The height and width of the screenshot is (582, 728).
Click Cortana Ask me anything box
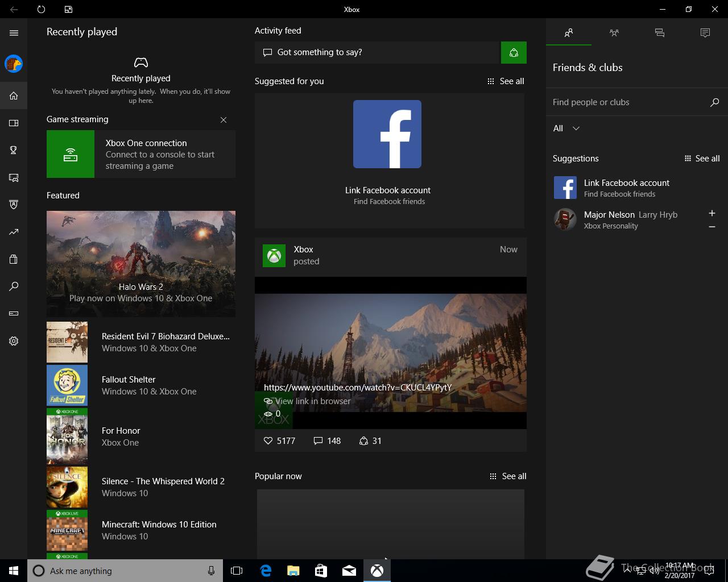tap(124, 571)
